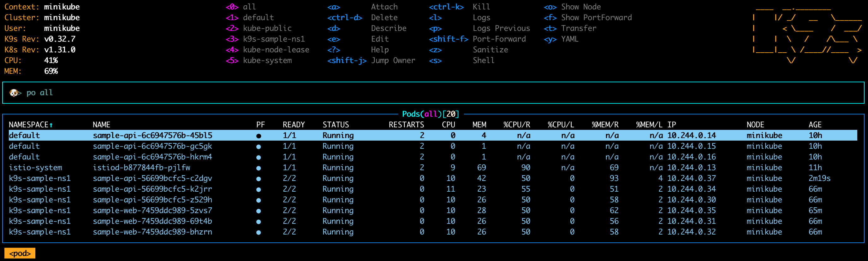The width and height of the screenshot is (868, 261).
Task: Click the CPU 41% value
Action: click(x=51, y=61)
